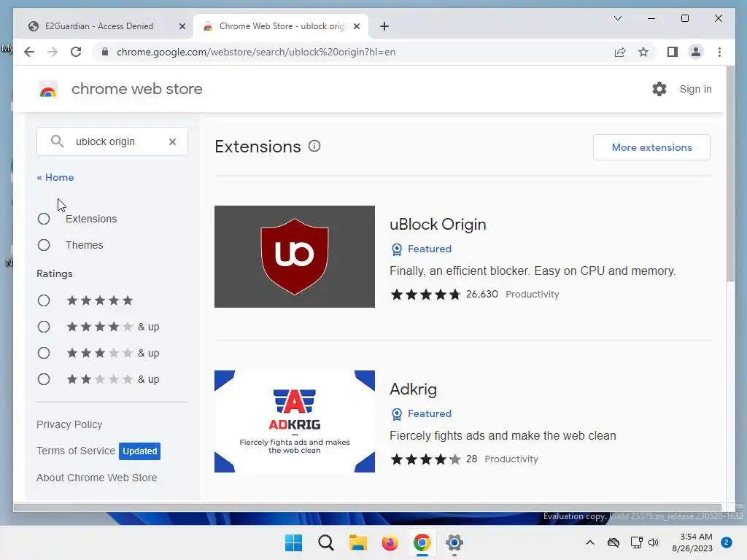This screenshot has height=560, width=747.
Task: Filter by three stars & up
Action: [x=44, y=354]
